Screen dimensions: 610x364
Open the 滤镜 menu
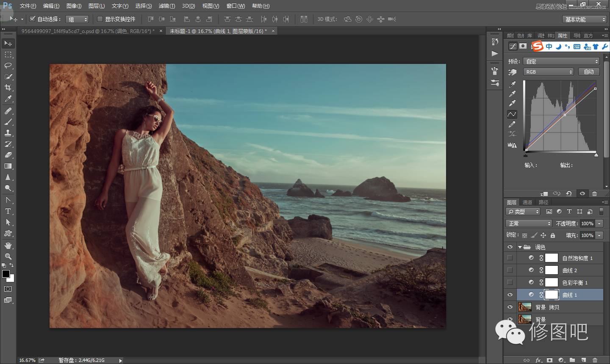pyautogui.click(x=166, y=6)
